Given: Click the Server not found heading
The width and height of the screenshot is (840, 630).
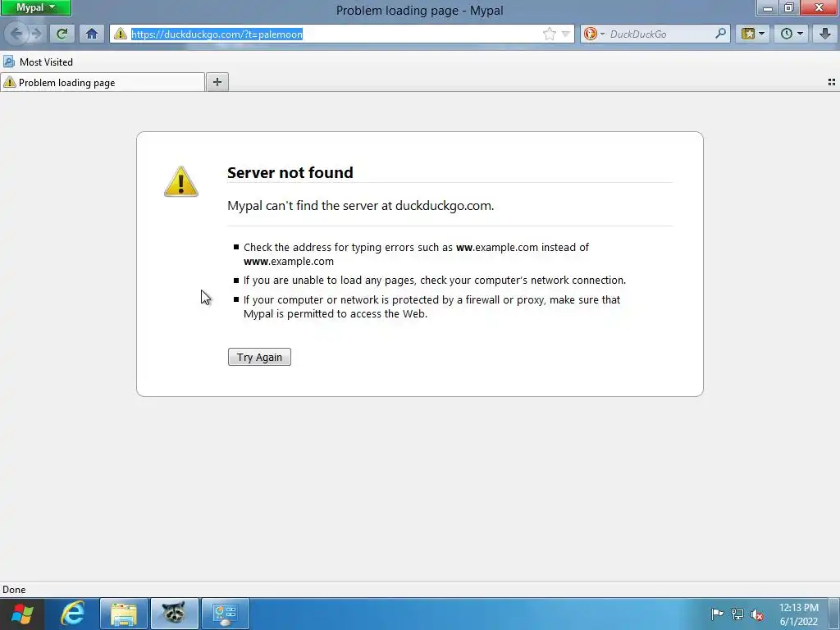Looking at the screenshot, I should 290,172.
